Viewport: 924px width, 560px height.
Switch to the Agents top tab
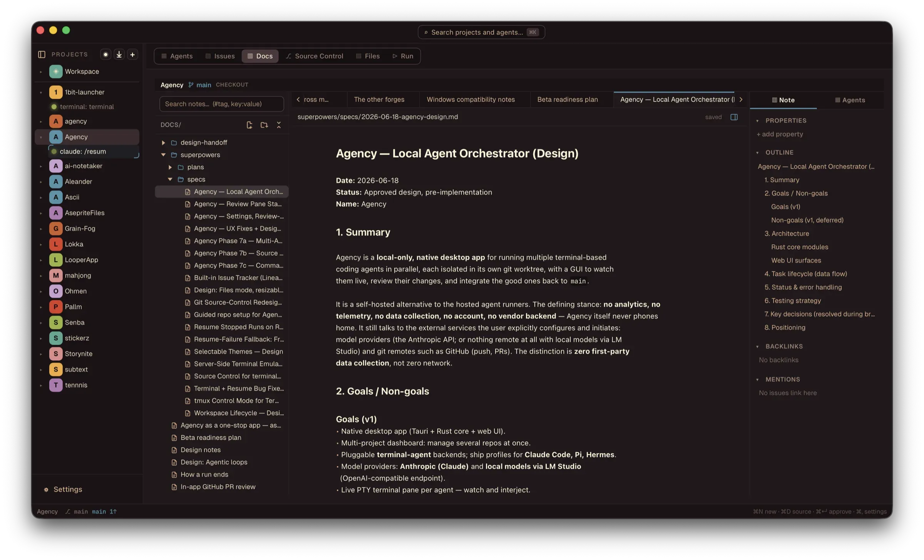click(177, 56)
